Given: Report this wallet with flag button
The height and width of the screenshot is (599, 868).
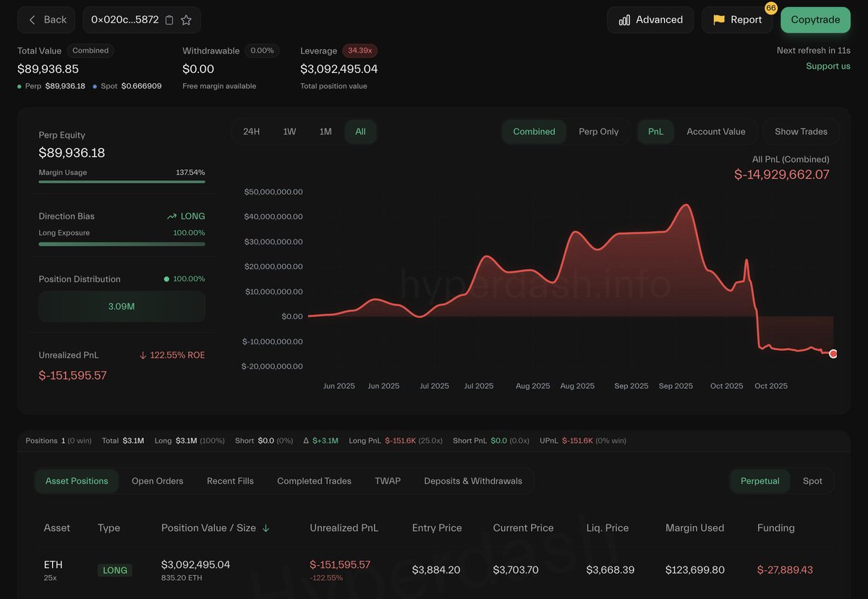Looking at the screenshot, I should click(737, 20).
